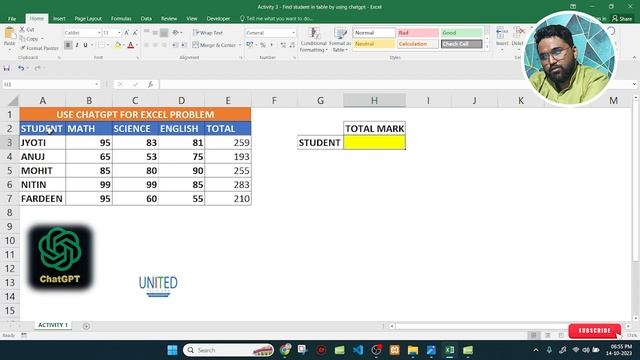Viewport: 640px width, 360px height.
Task: Open Visual Studio Code from taskbar
Action: 358,350
